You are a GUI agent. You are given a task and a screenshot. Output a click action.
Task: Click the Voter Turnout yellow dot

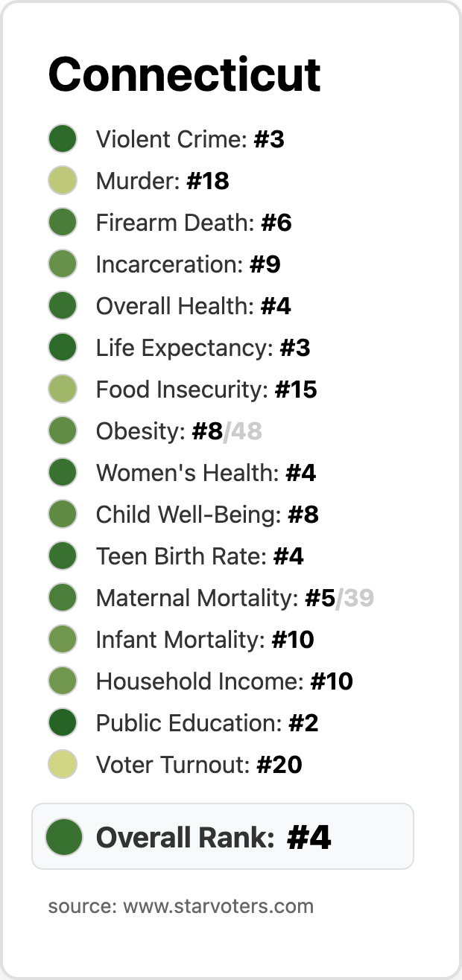(63, 765)
